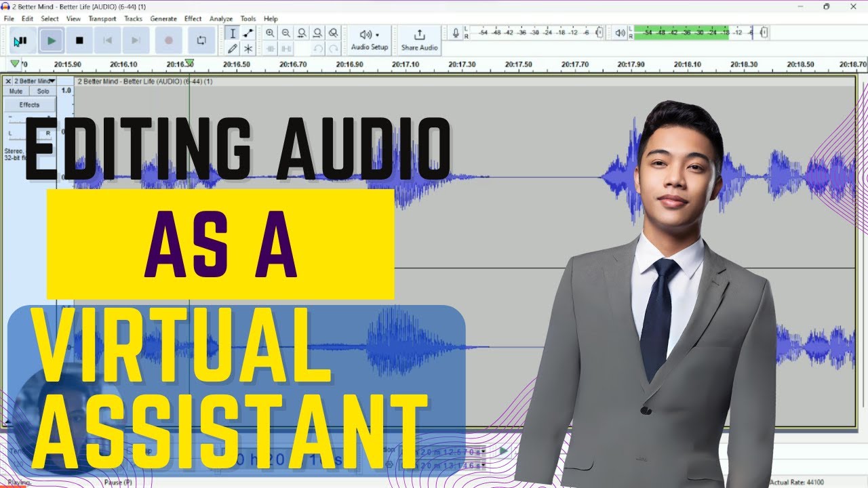Stop playback with the Stop button

pos(79,41)
